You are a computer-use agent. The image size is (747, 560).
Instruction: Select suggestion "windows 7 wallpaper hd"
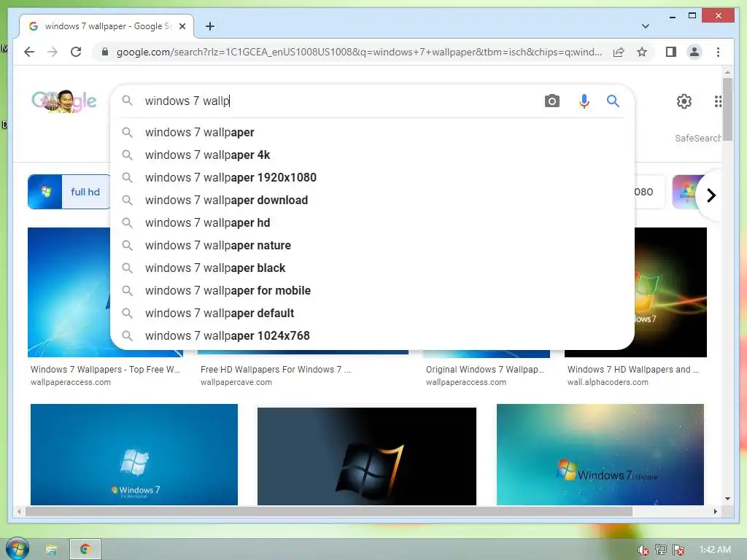pyautogui.click(x=372, y=223)
